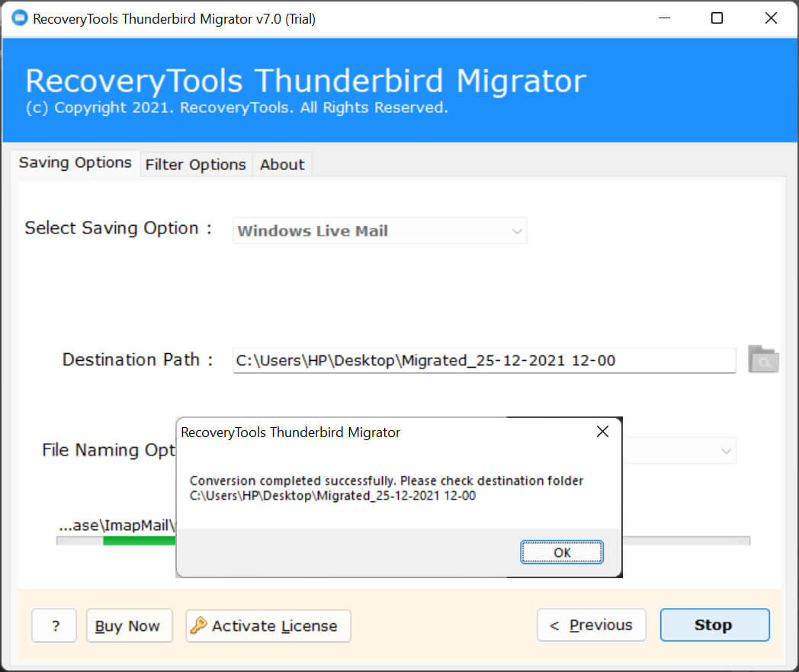Image resolution: width=799 pixels, height=672 pixels.
Task: Browse for destination folder with folder icon
Action: click(x=763, y=359)
